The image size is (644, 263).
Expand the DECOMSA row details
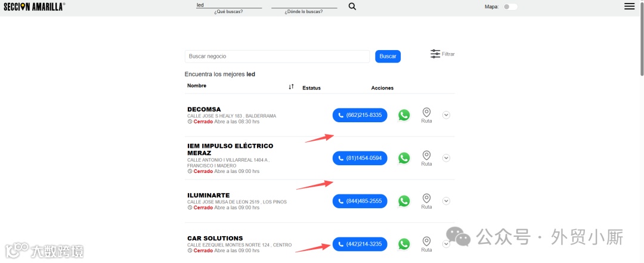[447, 115]
